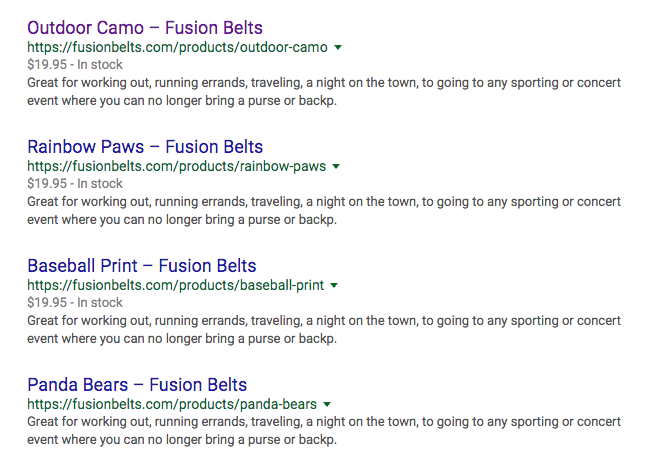Expand dropdown arrow beside outdoor-camo URL
The image size is (669, 453).
pos(338,47)
